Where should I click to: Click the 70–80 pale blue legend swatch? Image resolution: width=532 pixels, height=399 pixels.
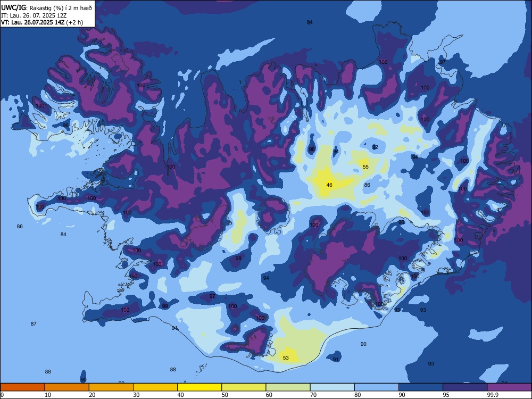[332, 387]
